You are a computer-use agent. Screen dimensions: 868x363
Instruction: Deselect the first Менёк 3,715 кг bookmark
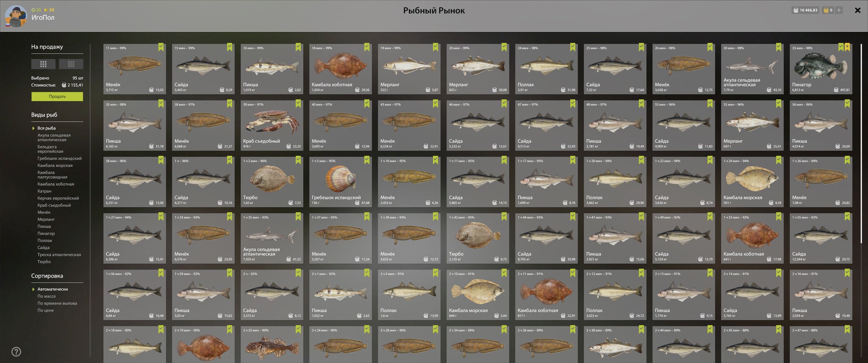(x=161, y=47)
